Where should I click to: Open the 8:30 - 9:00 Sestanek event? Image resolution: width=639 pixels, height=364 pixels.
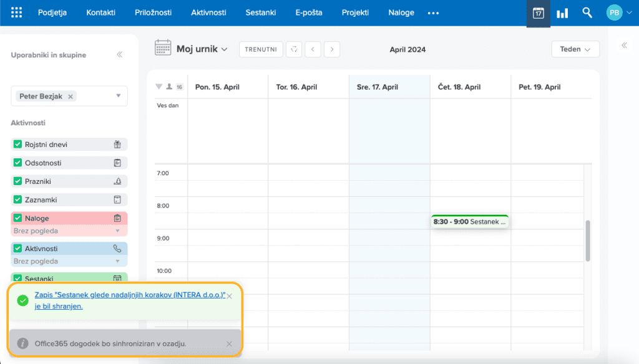(469, 221)
